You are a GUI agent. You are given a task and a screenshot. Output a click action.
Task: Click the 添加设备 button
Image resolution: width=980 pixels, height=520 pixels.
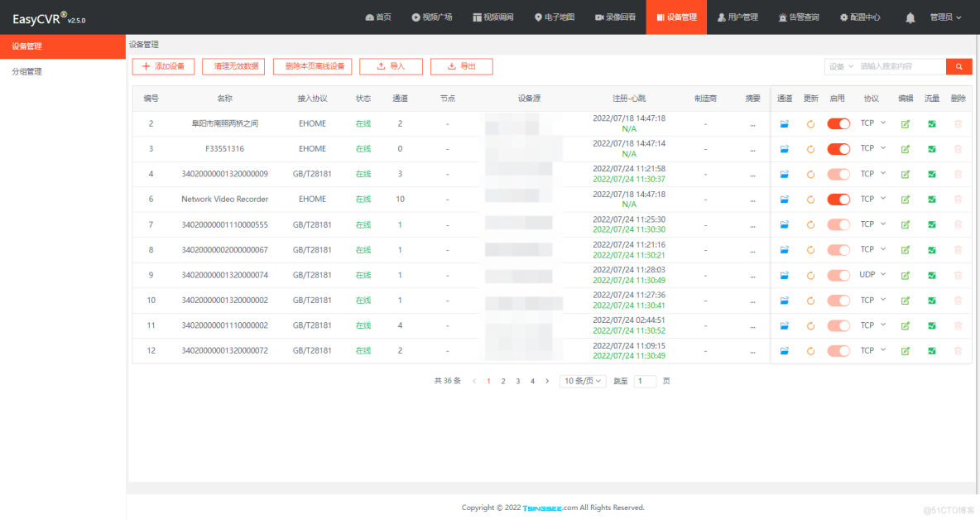(x=163, y=66)
